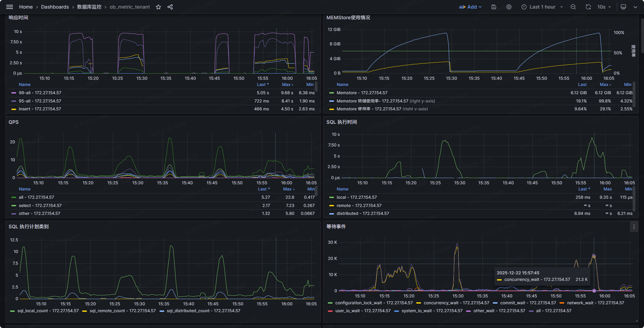Screen dimensions: 644x328
Task: Click the share dashboard icon
Action: [170, 7]
